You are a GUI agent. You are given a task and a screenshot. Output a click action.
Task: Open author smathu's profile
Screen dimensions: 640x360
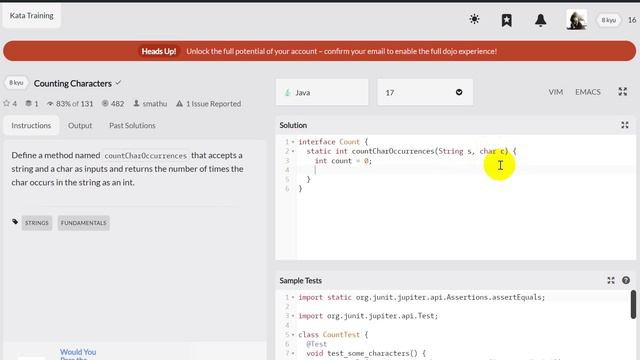[x=150, y=104]
